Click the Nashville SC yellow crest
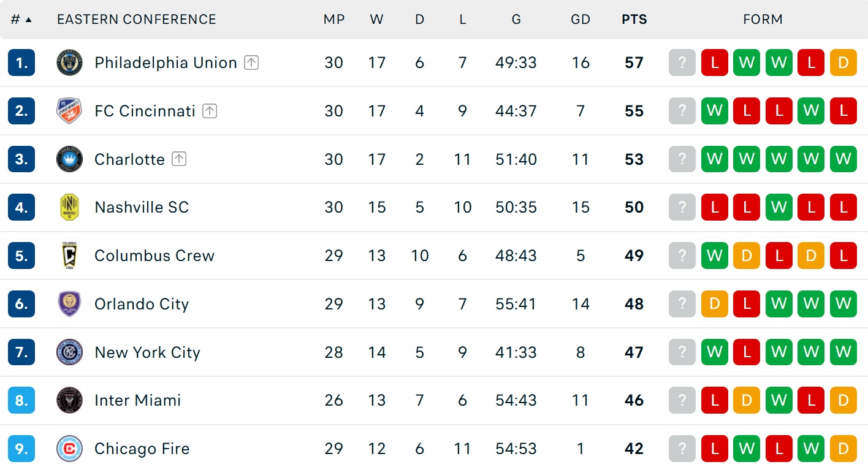Screen dimensions: 868x470 click(69, 207)
